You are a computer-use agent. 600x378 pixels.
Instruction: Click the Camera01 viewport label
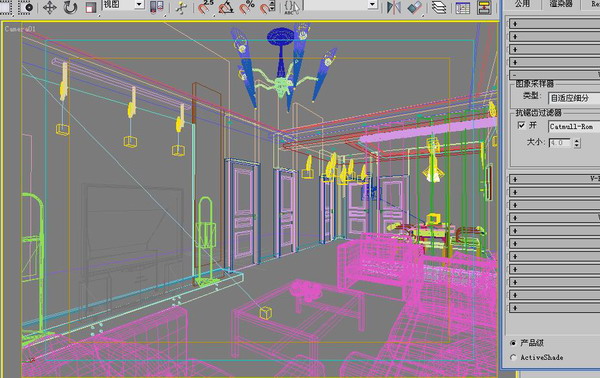tap(20, 29)
